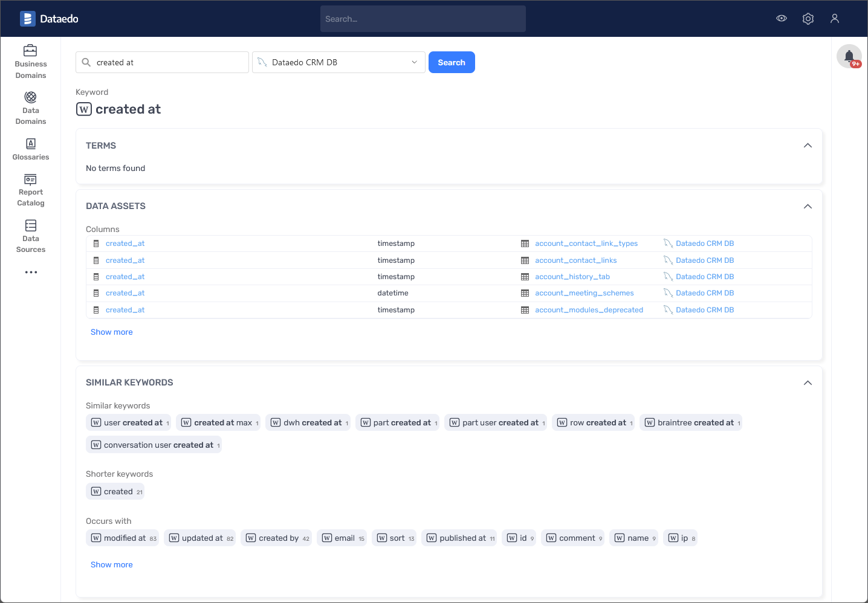Click table icon beside account_contact_link_types
This screenshot has height=603, width=868.
point(525,243)
